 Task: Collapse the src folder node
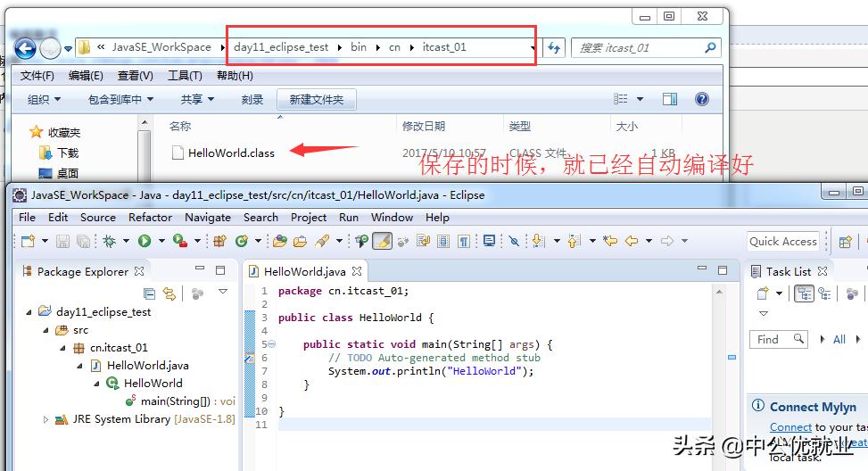[46, 330]
